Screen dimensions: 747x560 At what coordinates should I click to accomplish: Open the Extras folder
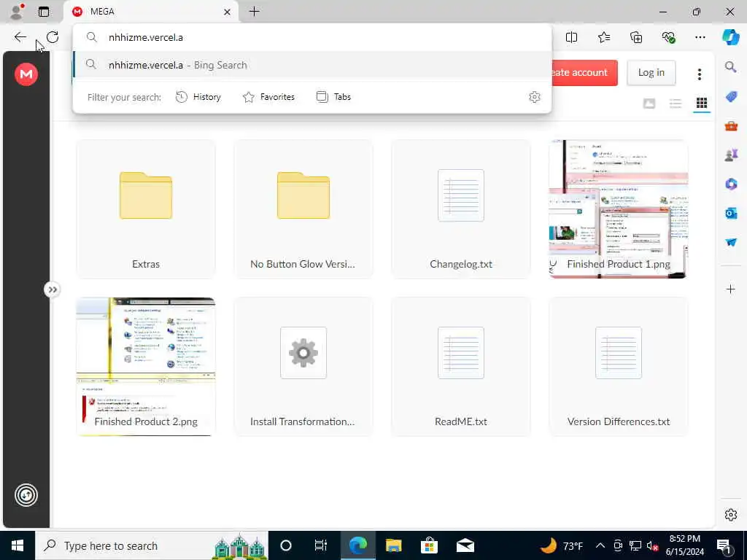click(x=146, y=209)
